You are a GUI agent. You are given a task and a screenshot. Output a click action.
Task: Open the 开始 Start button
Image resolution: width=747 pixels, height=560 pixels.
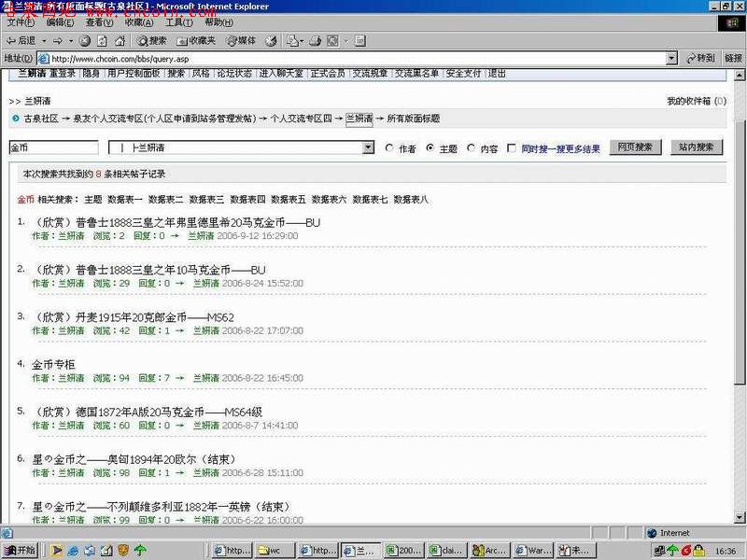[20, 551]
